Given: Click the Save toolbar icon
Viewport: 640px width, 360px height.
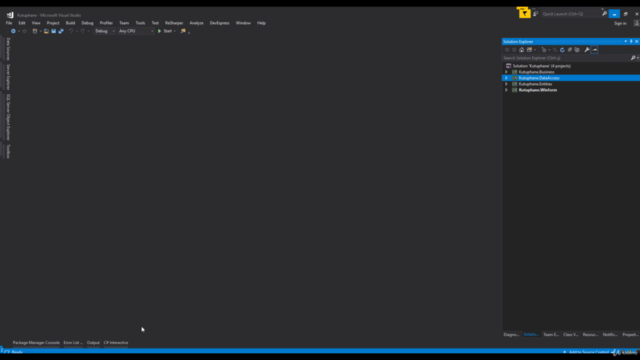Looking at the screenshot, I should coord(53,31).
